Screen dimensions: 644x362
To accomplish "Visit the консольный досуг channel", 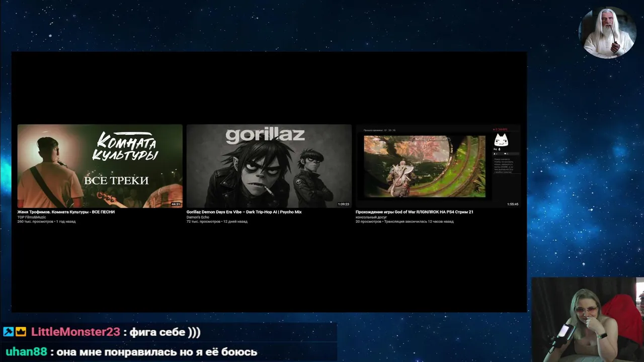I will tap(371, 217).
